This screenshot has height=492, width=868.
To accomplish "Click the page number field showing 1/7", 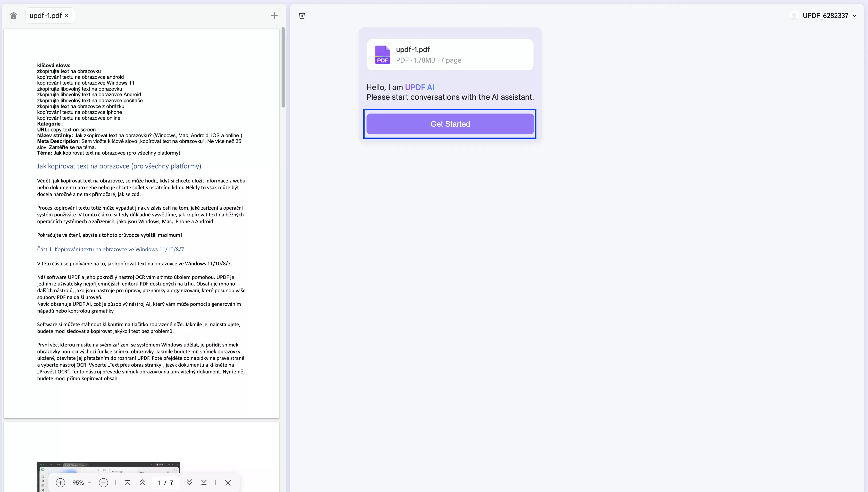I will tap(165, 483).
